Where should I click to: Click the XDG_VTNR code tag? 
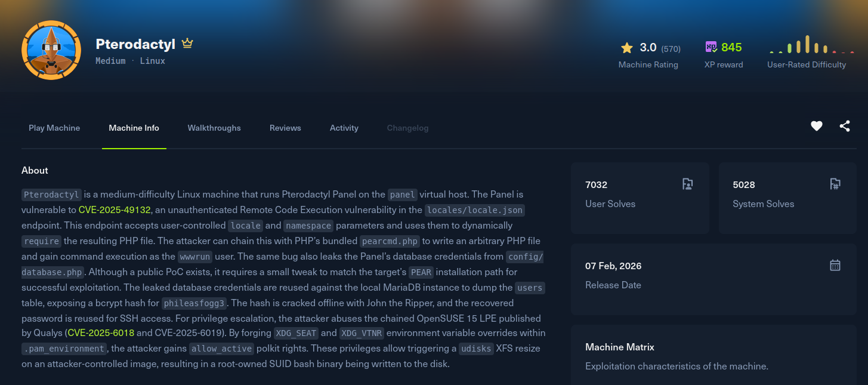coord(362,333)
